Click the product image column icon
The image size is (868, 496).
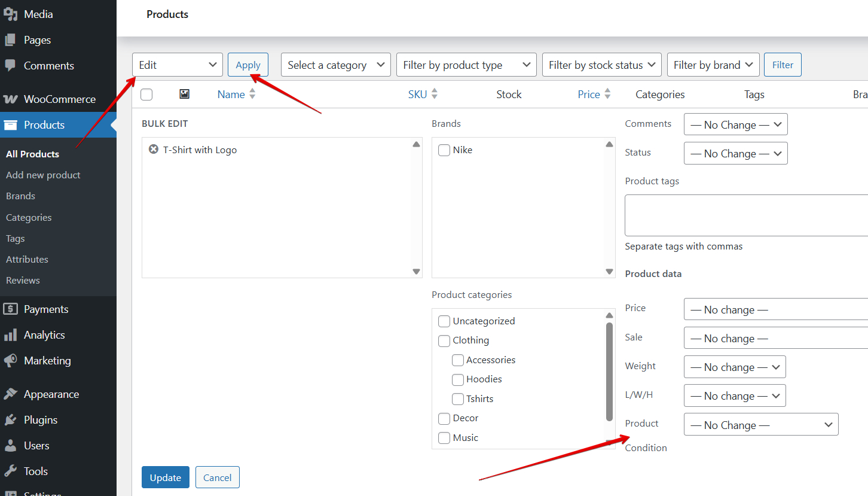click(x=184, y=95)
